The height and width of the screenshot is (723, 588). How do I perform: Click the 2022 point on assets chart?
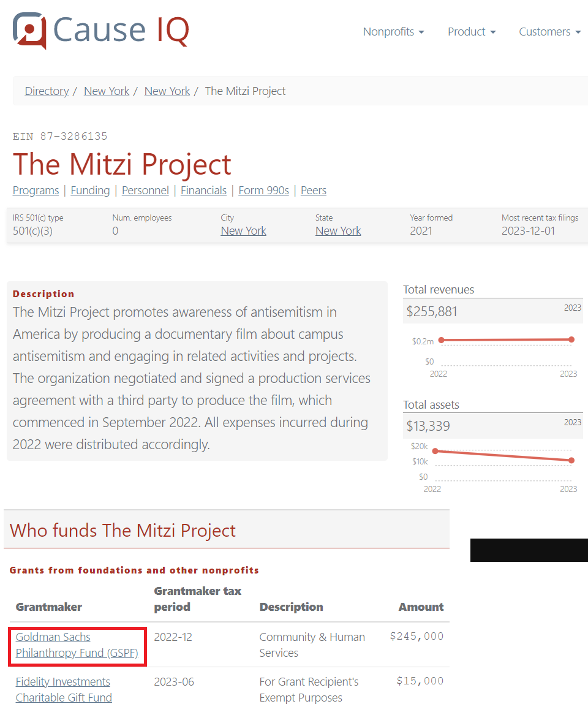click(435, 451)
